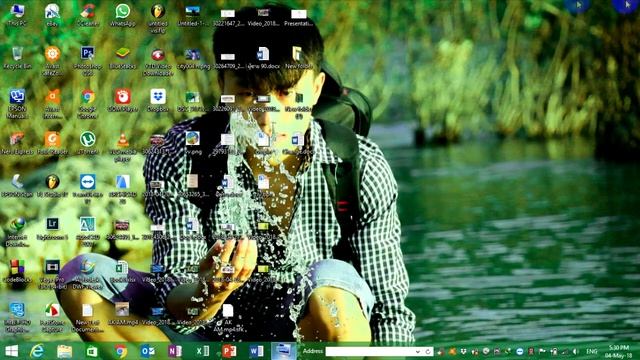Image resolution: width=640 pixels, height=360 pixels.
Task: Open Google Chrome desktop shortcut
Action: click(x=87, y=104)
